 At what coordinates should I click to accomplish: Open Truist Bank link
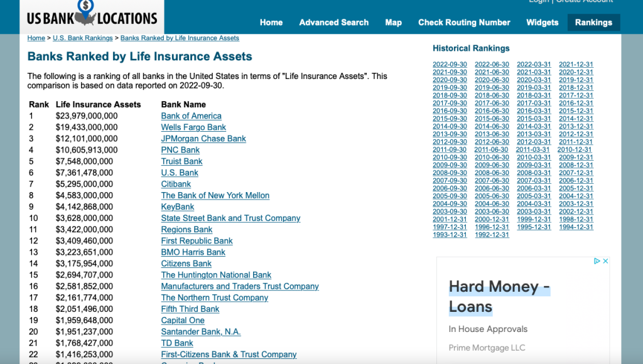(181, 161)
